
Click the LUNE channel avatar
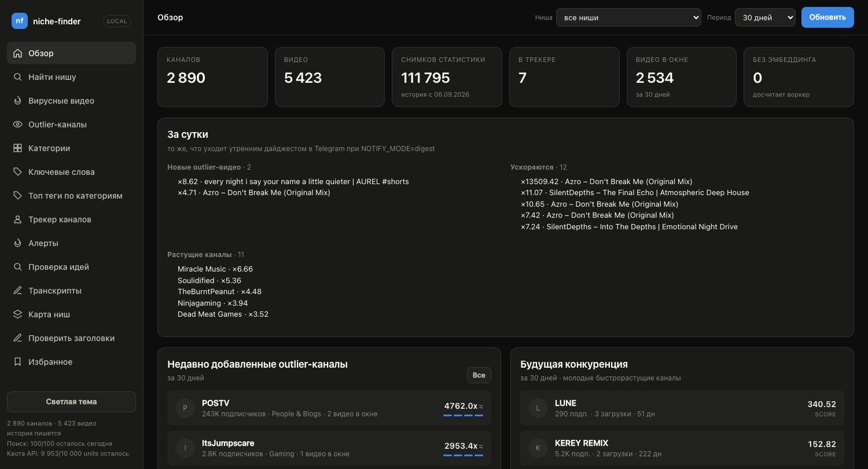pos(538,408)
